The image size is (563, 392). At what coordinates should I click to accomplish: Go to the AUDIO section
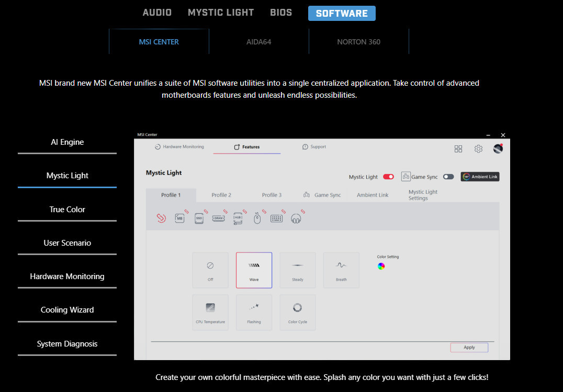click(157, 13)
